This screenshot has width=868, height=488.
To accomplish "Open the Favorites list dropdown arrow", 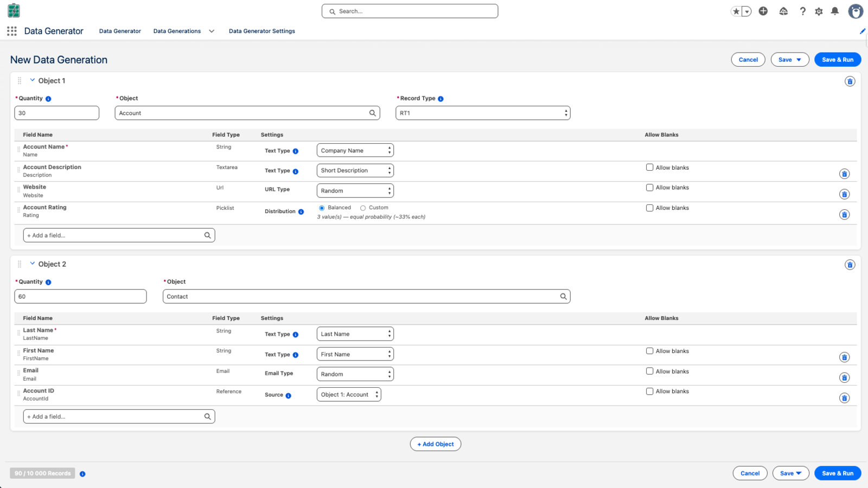I will 746,11.
